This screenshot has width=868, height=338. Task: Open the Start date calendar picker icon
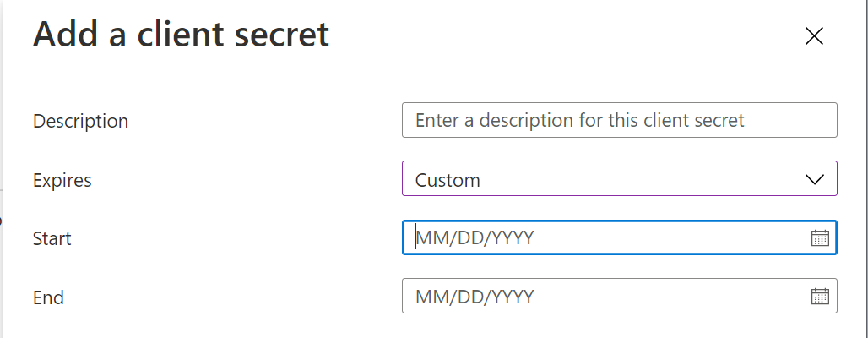(x=820, y=238)
